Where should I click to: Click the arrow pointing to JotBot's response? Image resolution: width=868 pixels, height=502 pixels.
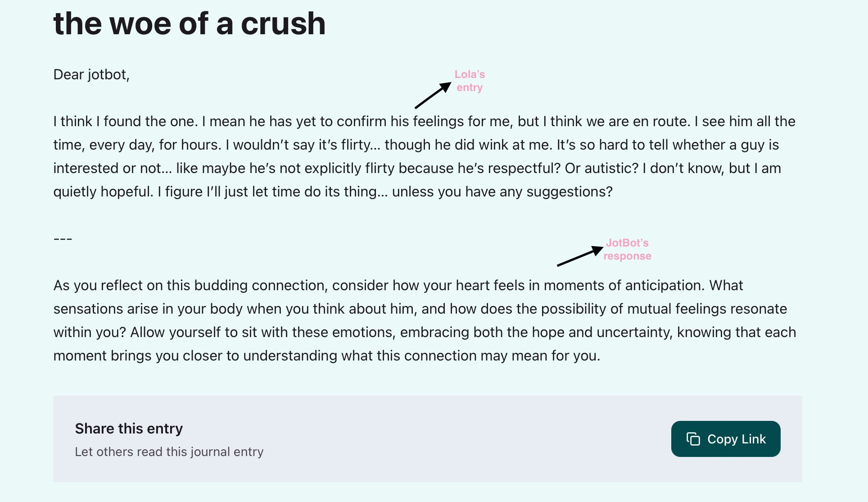[579, 256]
